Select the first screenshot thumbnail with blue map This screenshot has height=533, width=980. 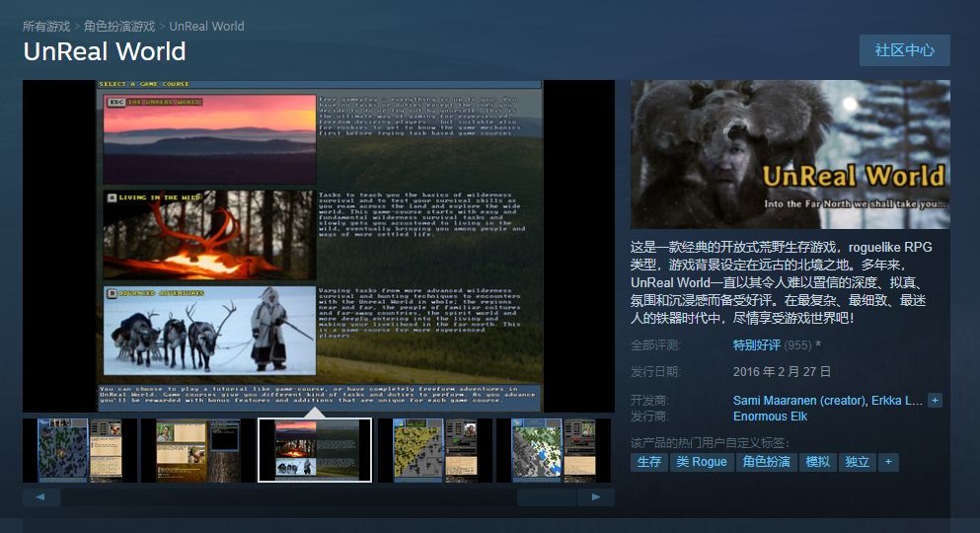(x=80, y=450)
